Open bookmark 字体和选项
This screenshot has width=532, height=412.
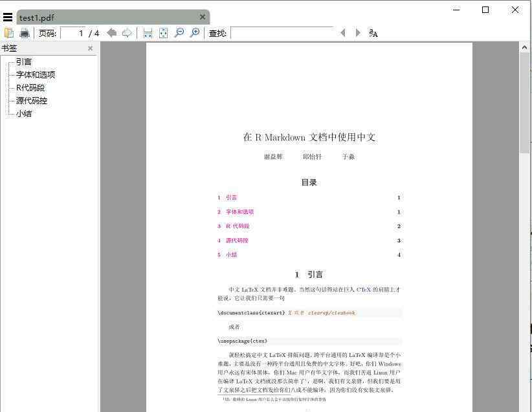coord(36,74)
